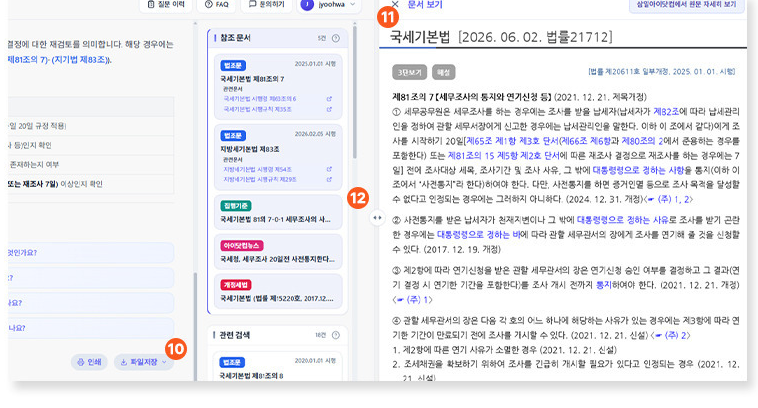This screenshot has width=758, height=408.
Task: Open the jyoohwa account dropdown
Action: (329, 4)
